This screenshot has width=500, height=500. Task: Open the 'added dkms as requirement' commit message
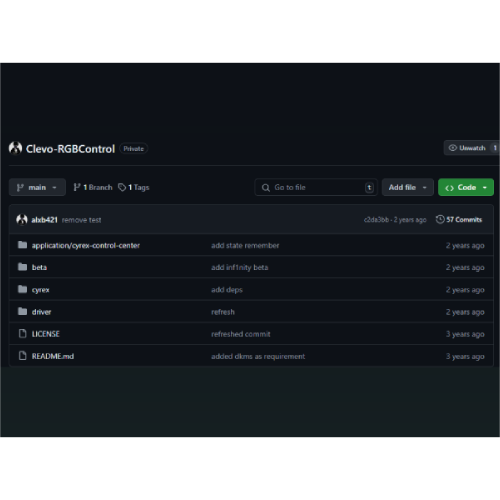[x=258, y=356]
